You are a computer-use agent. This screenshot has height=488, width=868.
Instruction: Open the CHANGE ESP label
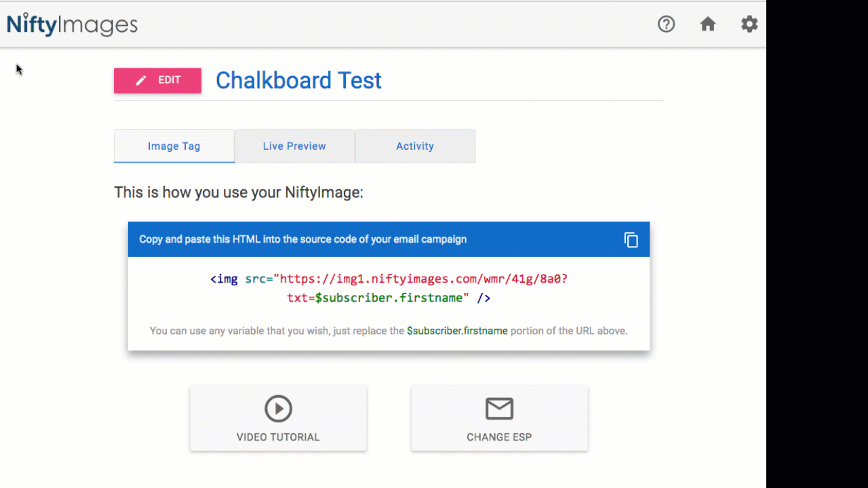499,437
